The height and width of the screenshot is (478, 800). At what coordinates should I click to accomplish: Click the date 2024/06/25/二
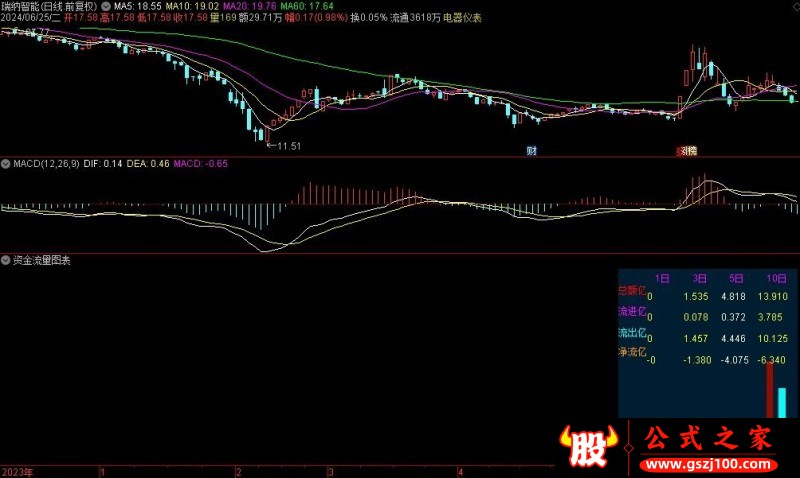tap(31, 18)
